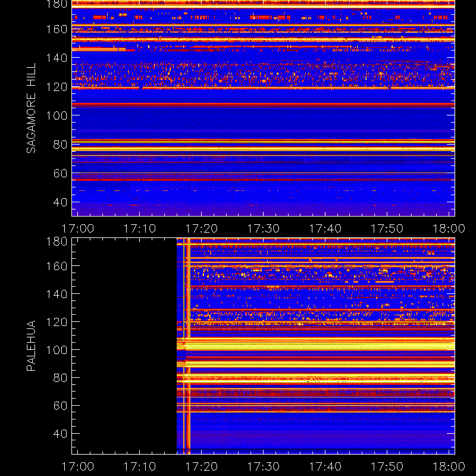Click the 80 frequency label on Palehua axis
The width and height of the screenshot is (476, 476).
pos(61,378)
